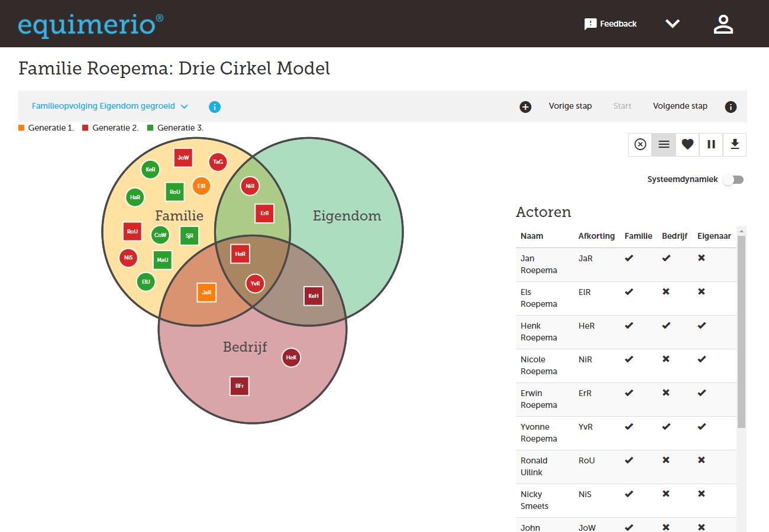
Task: Enable the Systeemdynamiek switch
Action: [x=733, y=180]
